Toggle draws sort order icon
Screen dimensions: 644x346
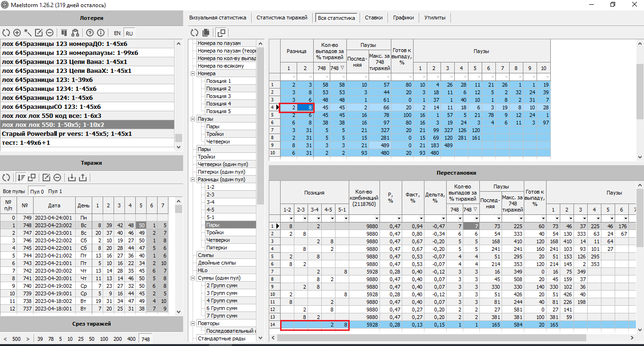(21, 177)
